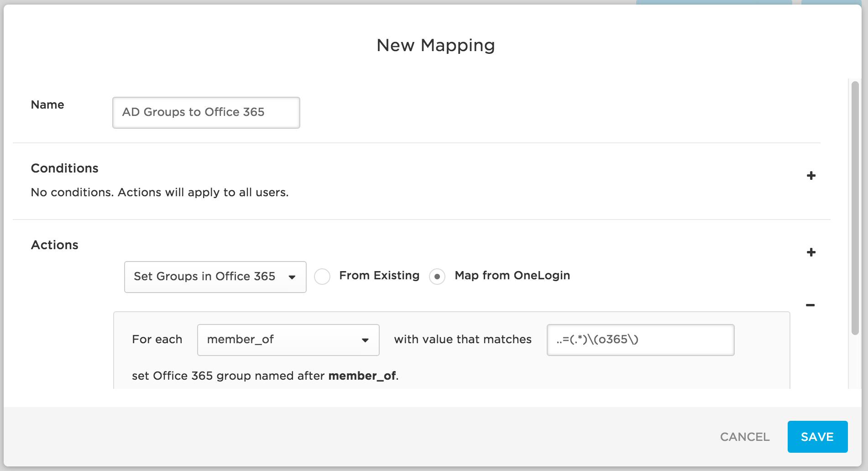
Task: Click CANCEL to discard the new mapping
Action: tap(744, 437)
